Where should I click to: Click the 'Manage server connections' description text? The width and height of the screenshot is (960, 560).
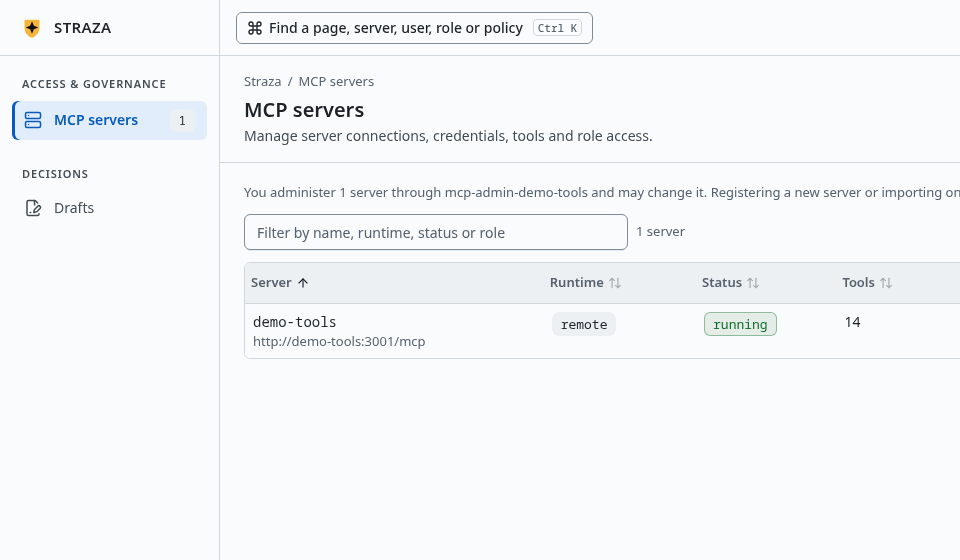tap(448, 136)
